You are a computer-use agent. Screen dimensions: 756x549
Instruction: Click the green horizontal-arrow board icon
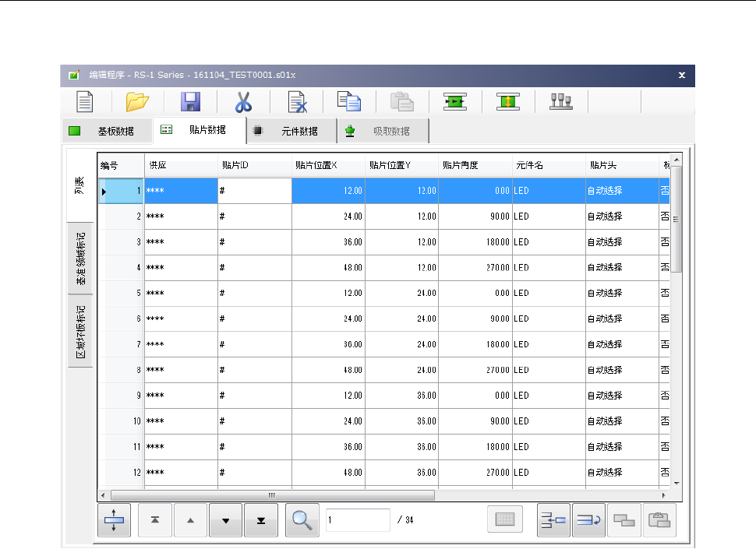tap(454, 102)
